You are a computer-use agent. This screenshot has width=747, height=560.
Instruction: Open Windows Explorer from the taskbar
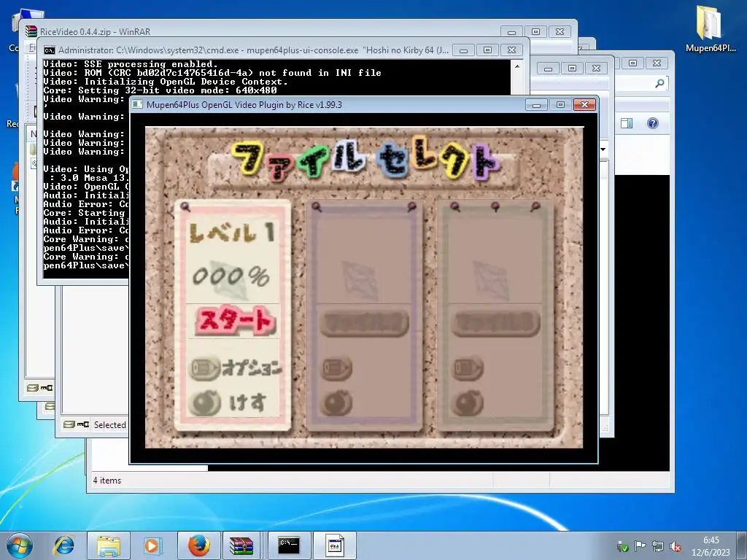coord(109,545)
